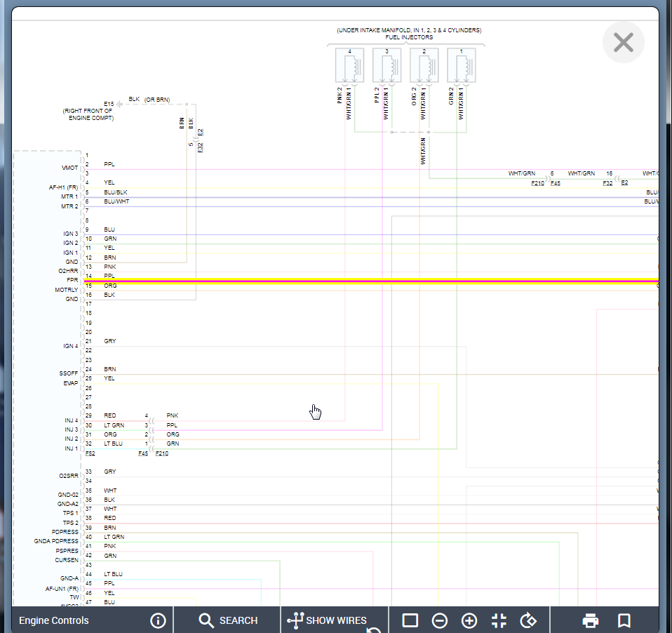Bookmark this diagram
672x633 pixels.
tap(624, 620)
